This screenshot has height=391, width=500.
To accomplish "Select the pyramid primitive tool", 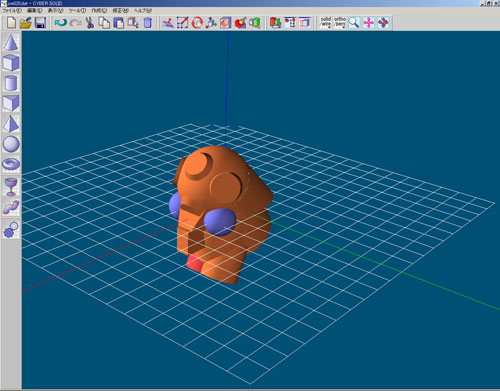I will coord(11,123).
